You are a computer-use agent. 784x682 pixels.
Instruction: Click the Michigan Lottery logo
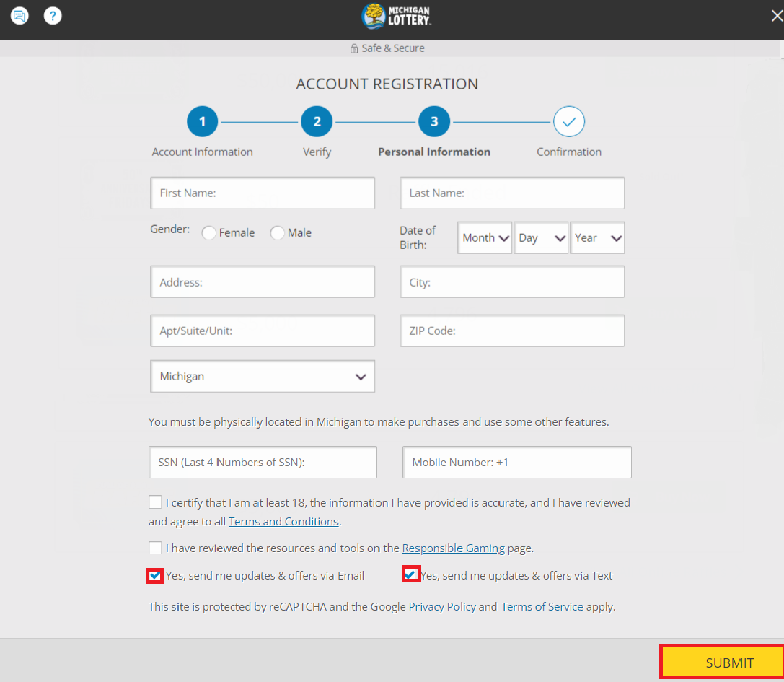pos(395,16)
